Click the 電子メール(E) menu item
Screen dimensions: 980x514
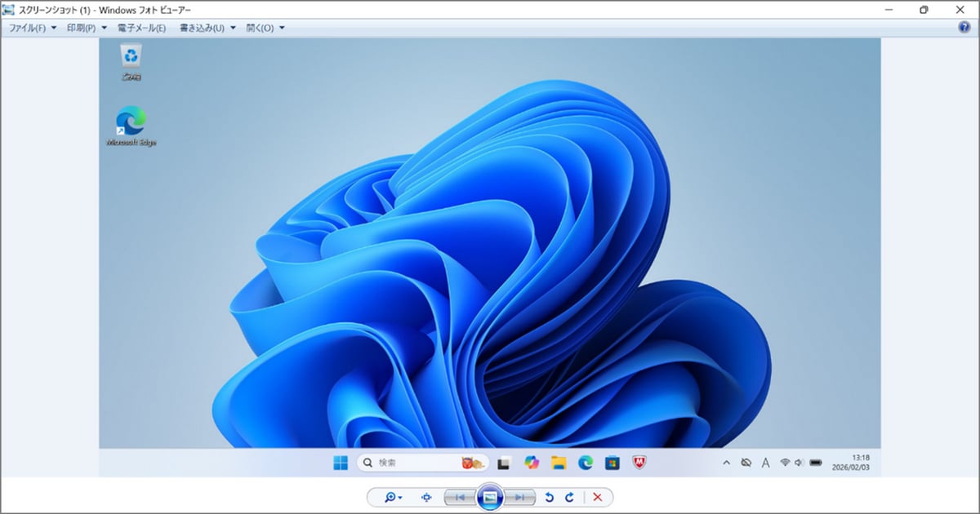[141, 28]
